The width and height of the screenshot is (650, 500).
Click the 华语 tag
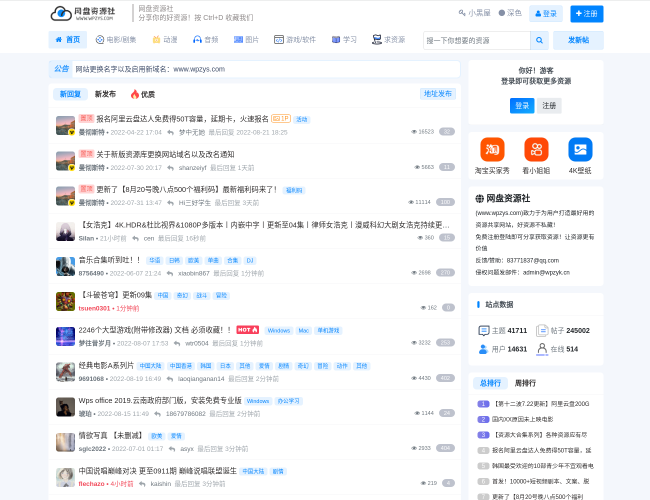coord(155,260)
